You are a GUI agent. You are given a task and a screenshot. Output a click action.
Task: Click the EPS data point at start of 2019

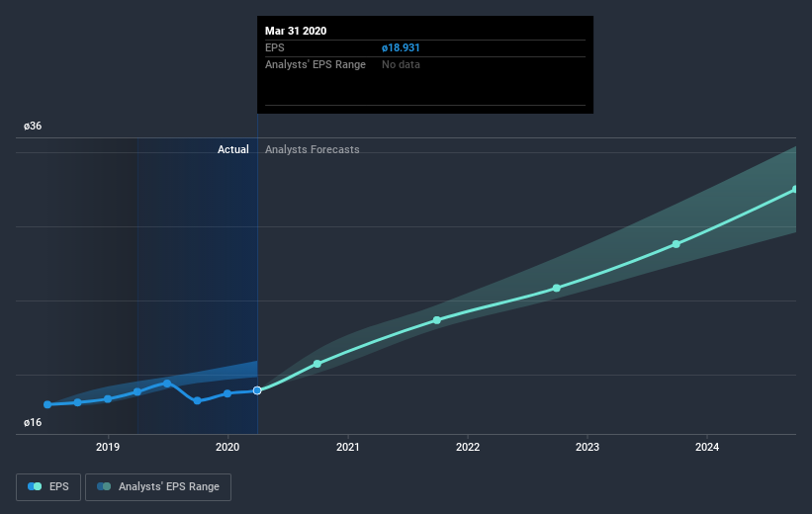108,399
